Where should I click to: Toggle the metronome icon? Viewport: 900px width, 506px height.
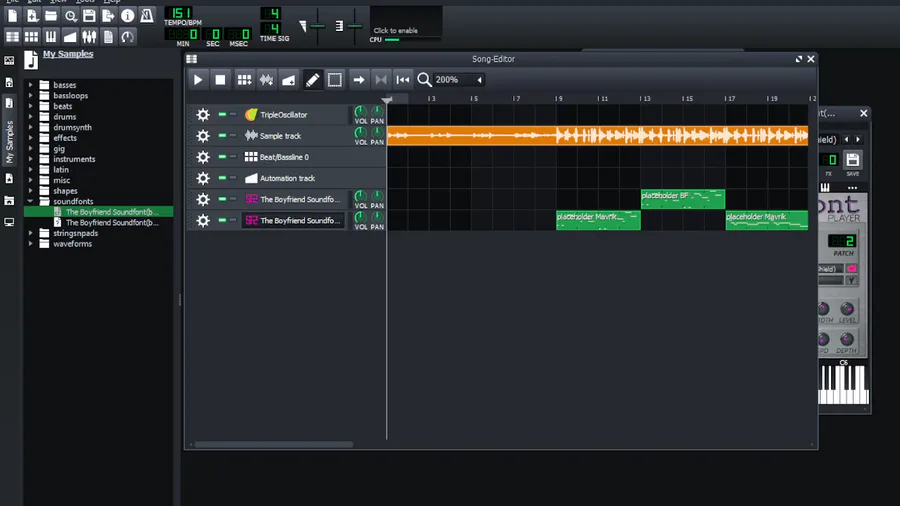point(146,15)
